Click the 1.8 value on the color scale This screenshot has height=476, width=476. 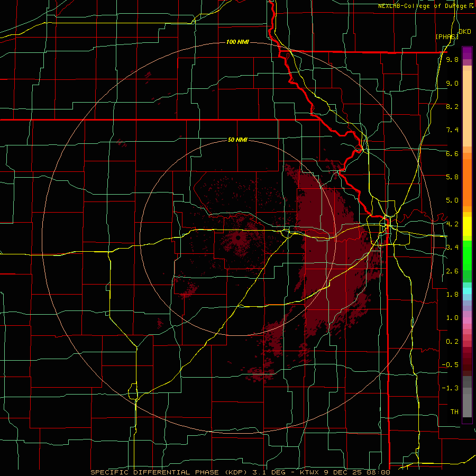pyautogui.click(x=452, y=294)
